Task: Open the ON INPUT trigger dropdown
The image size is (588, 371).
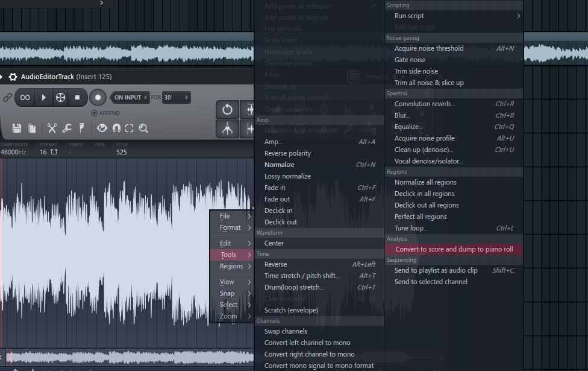Action: pyautogui.click(x=130, y=97)
